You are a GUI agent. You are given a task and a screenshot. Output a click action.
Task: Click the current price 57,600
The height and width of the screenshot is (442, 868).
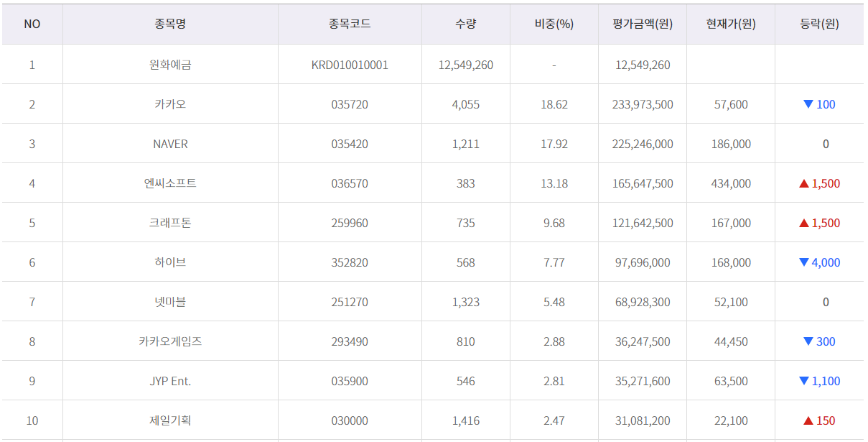click(731, 104)
